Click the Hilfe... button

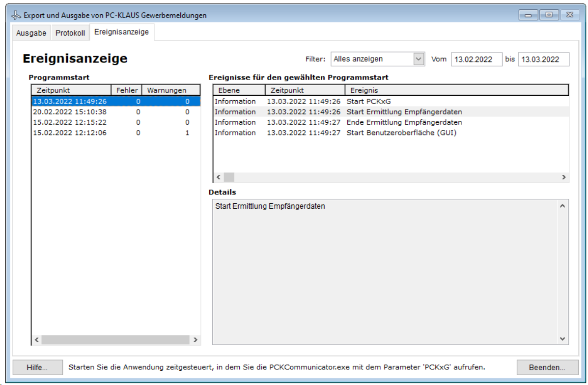tap(37, 367)
